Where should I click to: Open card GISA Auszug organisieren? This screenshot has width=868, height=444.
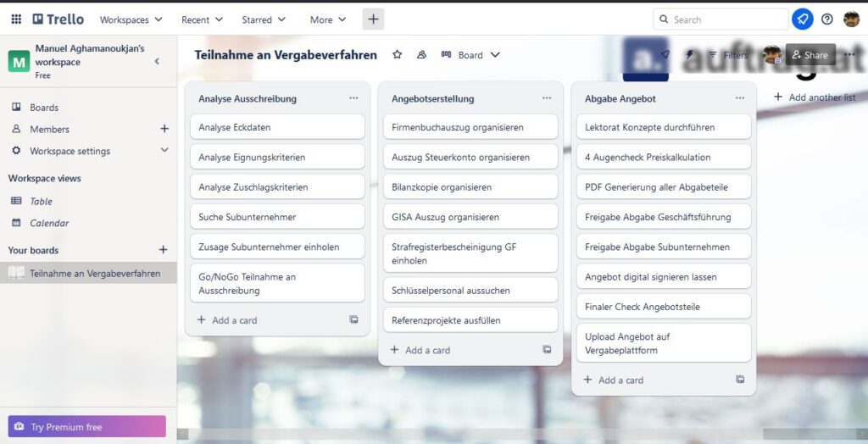click(x=470, y=216)
